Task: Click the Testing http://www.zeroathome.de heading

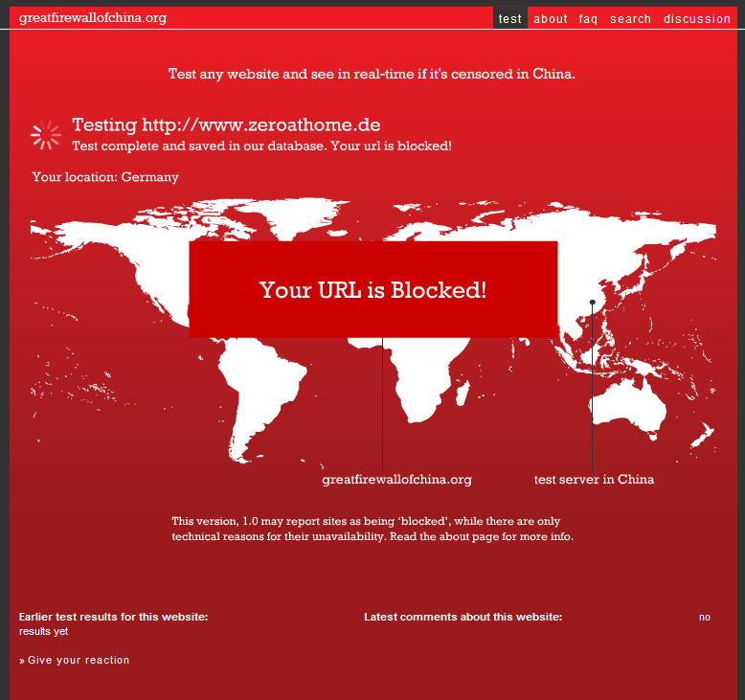Action: pos(226,124)
